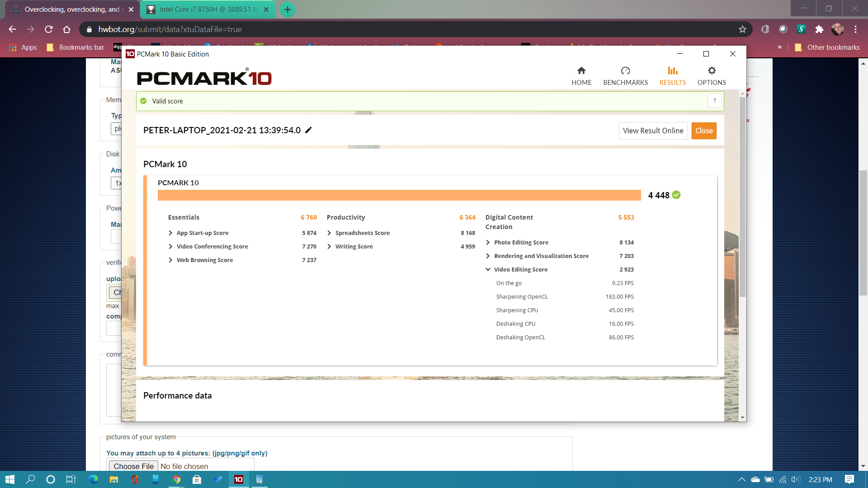Viewport: 868px width, 488px height.
Task: Open Microsoft Store from taskbar
Action: (197, 479)
